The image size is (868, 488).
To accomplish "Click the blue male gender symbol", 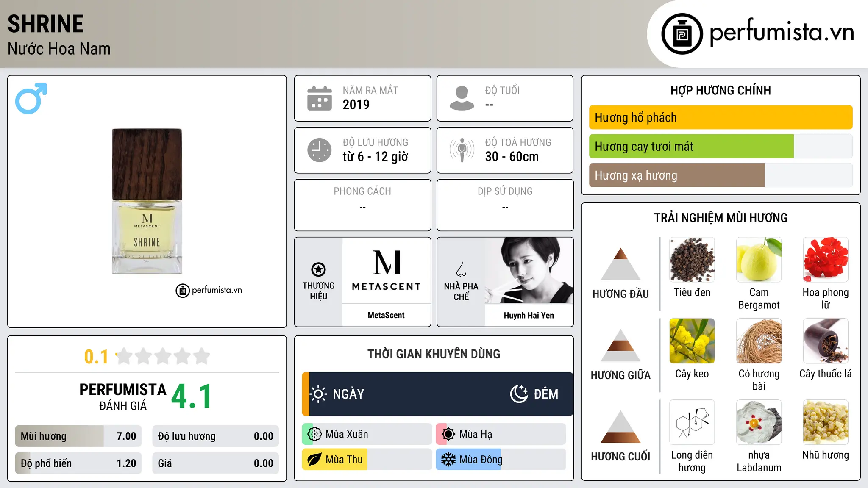I will [31, 99].
